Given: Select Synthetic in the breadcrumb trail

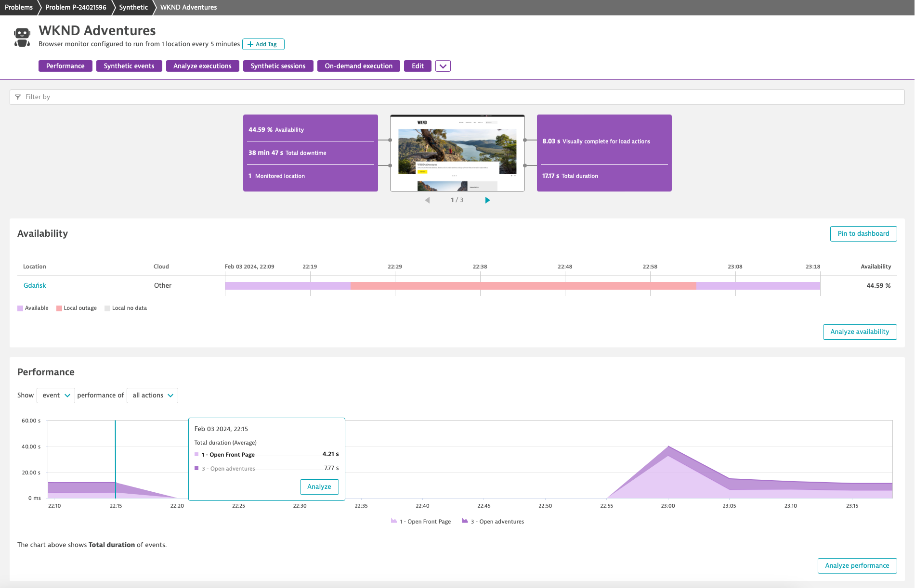Looking at the screenshot, I should (133, 7).
